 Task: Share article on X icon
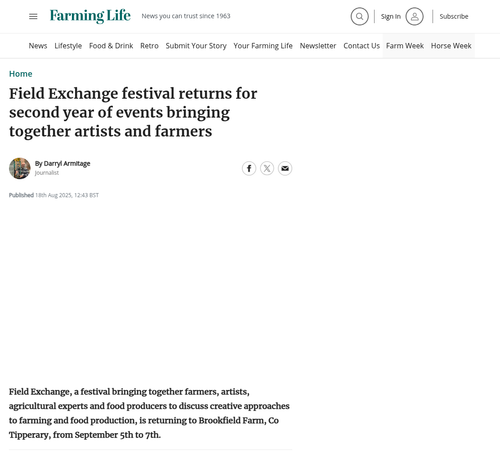coord(267,168)
